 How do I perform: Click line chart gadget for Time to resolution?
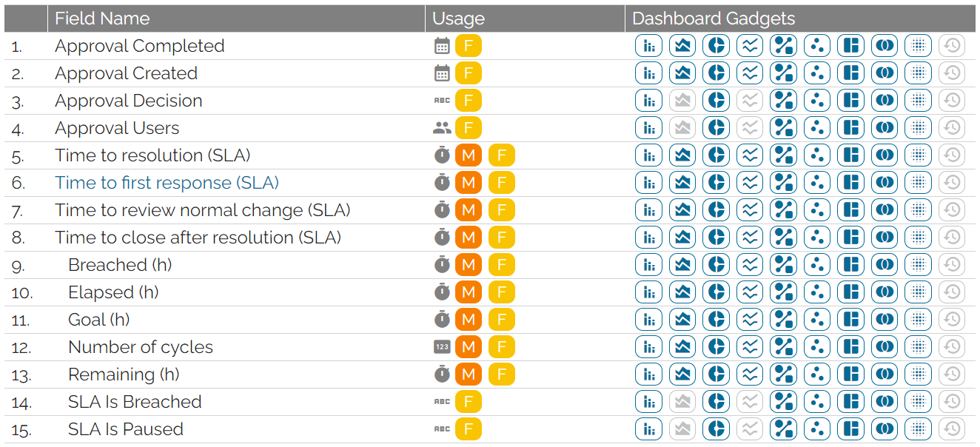tap(750, 155)
